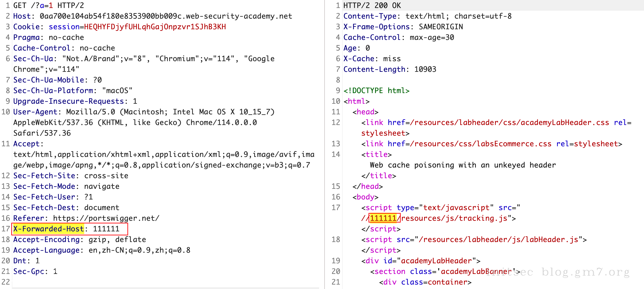Click the Referer URL https://portswigger.net/
Image resolution: width=644 pixels, height=289 pixels.
click(x=106, y=218)
